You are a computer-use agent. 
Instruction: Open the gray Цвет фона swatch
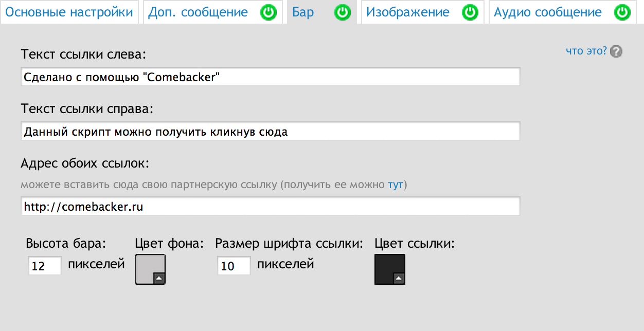point(150,269)
